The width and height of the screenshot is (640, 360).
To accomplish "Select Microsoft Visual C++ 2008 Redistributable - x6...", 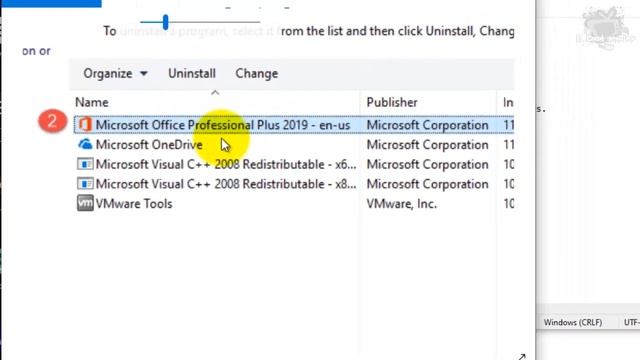I will pyautogui.click(x=226, y=164).
